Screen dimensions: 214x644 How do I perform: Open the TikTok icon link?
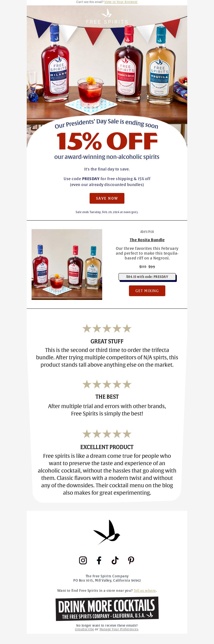[x=115, y=560]
